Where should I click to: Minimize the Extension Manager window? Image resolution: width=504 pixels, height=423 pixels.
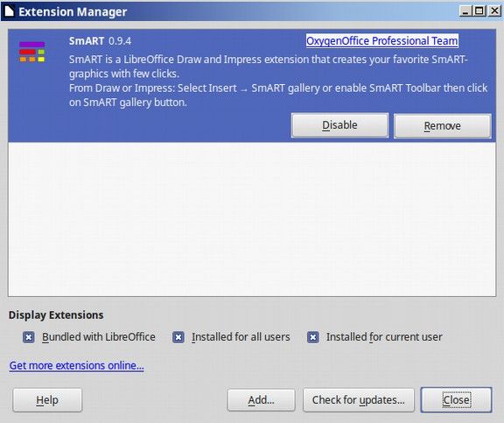(465, 11)
